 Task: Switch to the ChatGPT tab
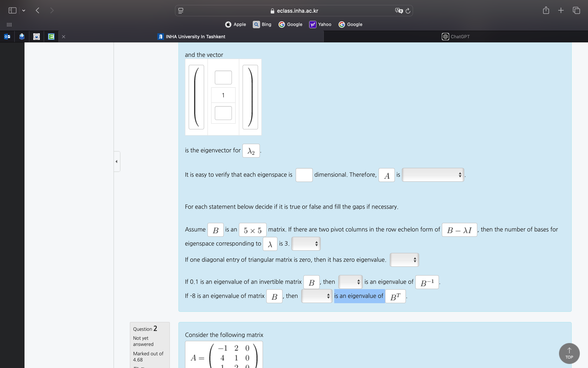(455, 37)
